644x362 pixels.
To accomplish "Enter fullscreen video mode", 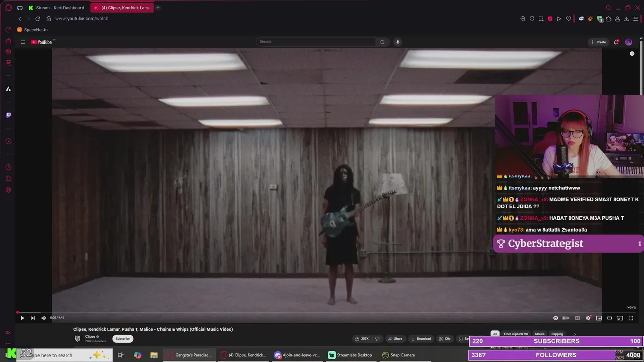I will (x=631, y=318).
